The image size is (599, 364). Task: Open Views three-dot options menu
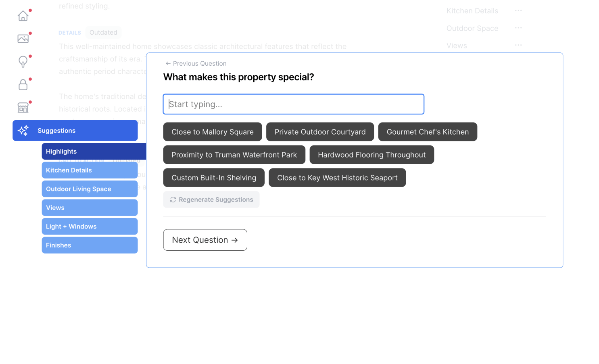coord(518,46)
